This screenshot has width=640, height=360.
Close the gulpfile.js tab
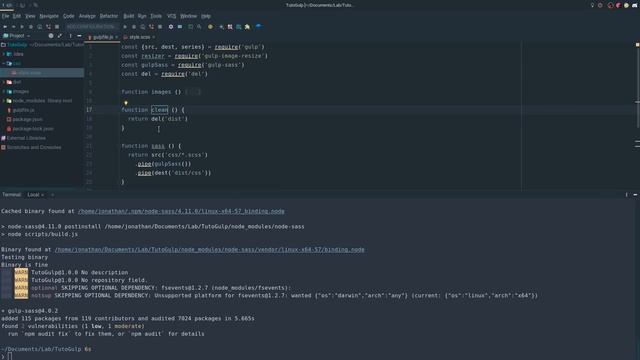point(116,37)
